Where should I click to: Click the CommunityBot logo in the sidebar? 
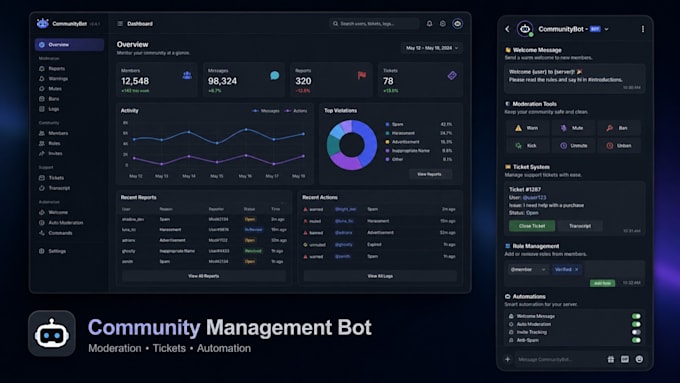click(x=42, y=23)
